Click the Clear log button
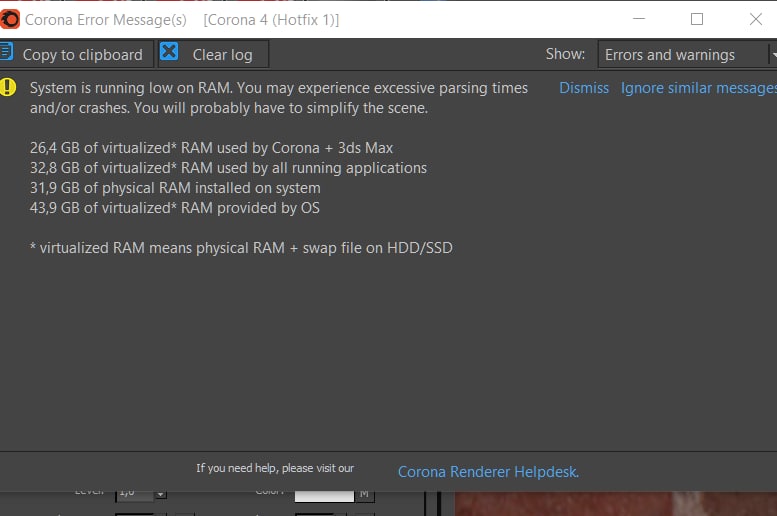This screenshot has width=777, height=516. (214, 55)
